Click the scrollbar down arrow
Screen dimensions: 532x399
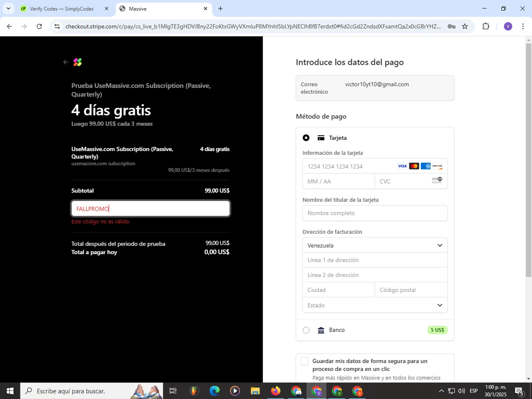pyautogui.click(x=528, y=379)
